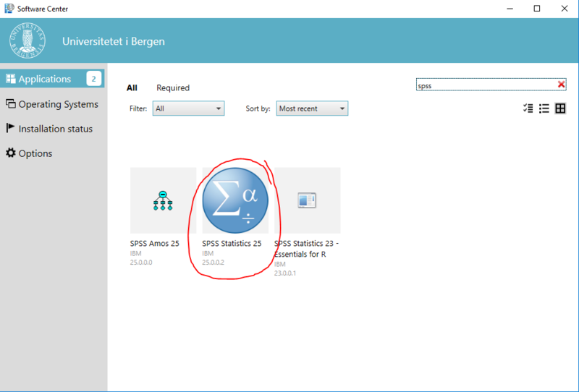The image size is (579, 392).
Task: Select Applications in the sidebar
Action: [x=52, y=79]
